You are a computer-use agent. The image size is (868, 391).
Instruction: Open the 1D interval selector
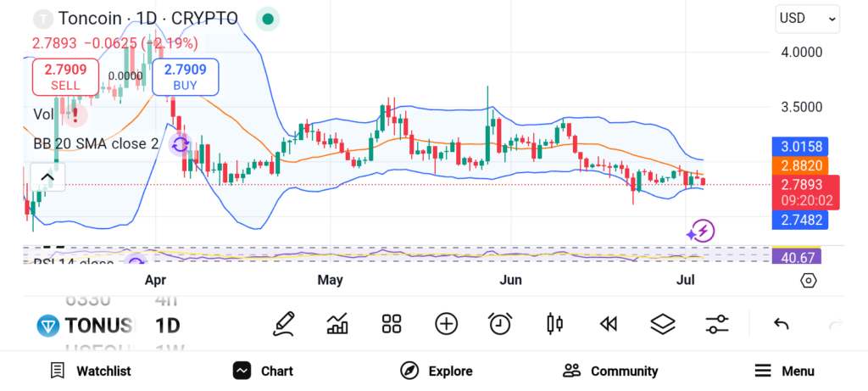tap(167, 326)
